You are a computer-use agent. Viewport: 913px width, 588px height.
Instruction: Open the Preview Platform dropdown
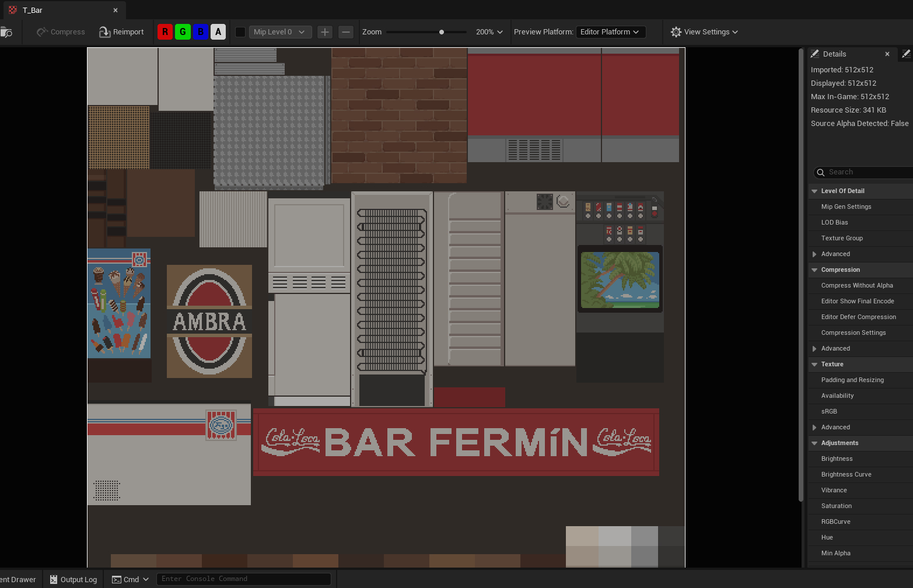coord(610,32)
